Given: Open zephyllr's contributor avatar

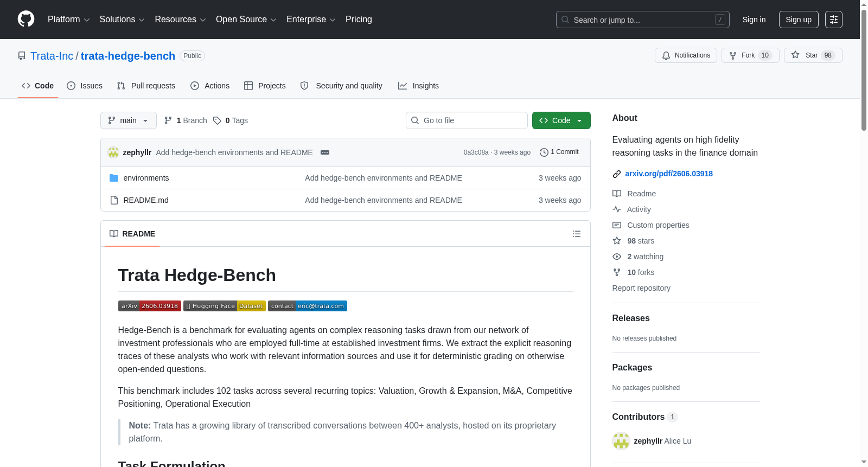Looking at the screenshot, I should [621, 441].
